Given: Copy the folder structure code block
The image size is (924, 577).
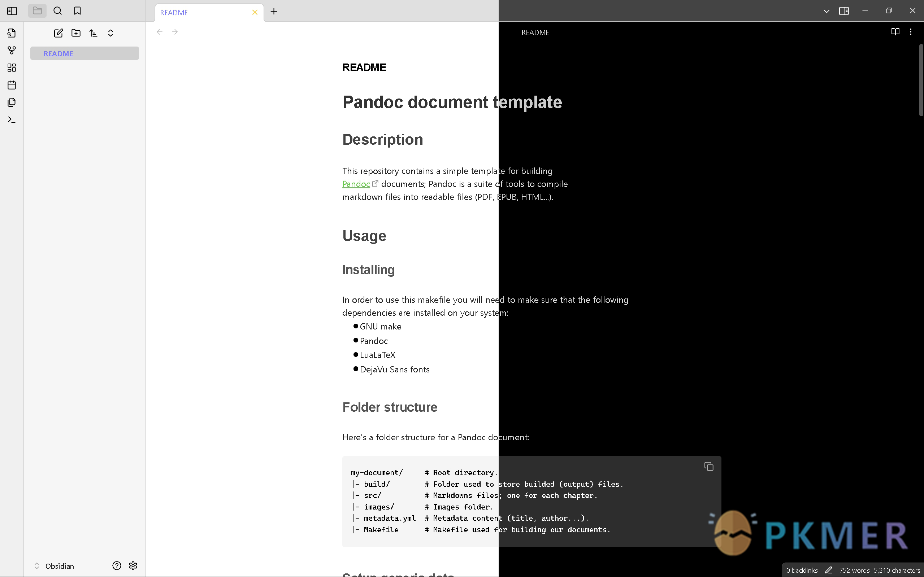Looking at the screenshot, I should click(x=709, y=466).
